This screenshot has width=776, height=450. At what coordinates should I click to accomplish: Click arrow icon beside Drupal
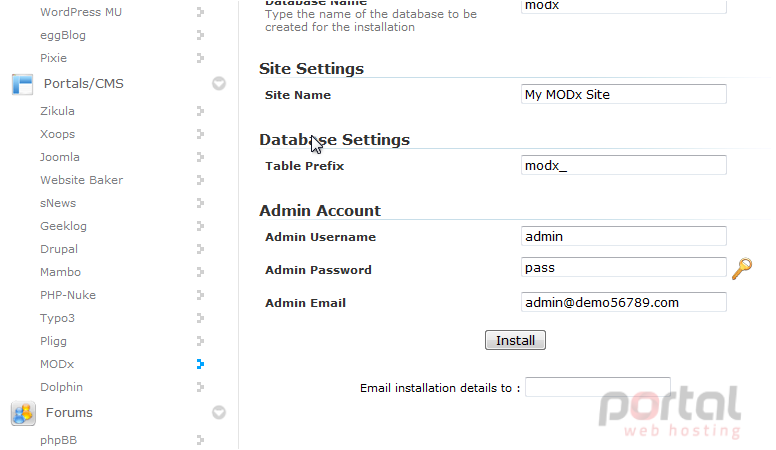click(200, 249)
